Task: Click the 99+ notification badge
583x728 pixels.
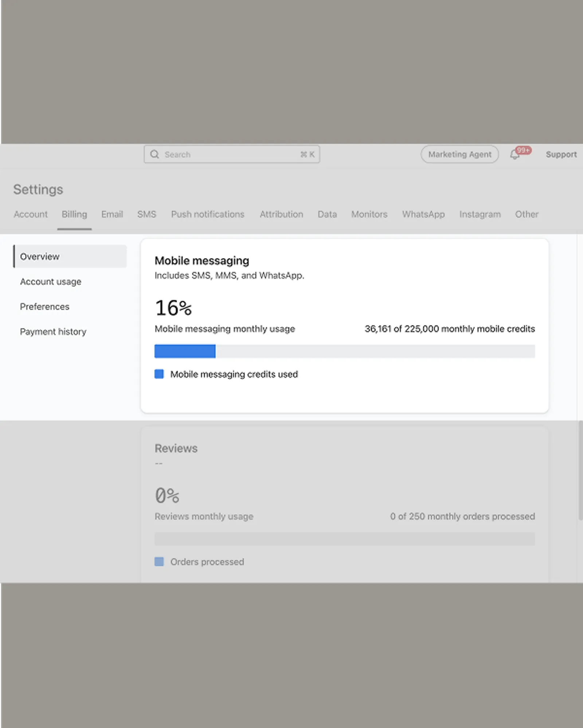Action: [x=523, y=150]
